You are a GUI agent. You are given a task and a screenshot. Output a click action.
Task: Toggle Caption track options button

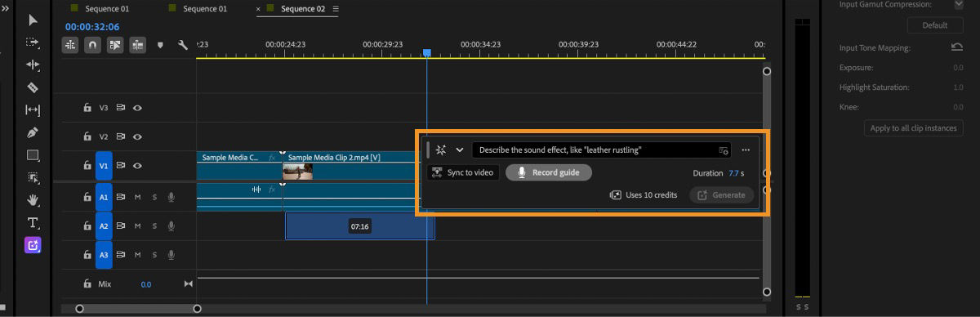(137, 46)
